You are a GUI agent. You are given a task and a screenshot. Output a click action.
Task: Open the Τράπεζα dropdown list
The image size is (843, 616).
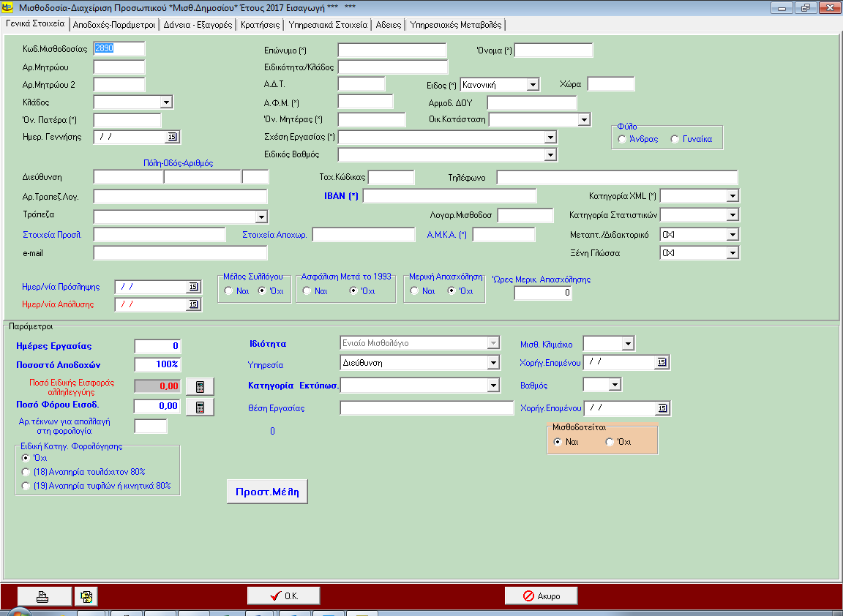(x=261, y=216)
